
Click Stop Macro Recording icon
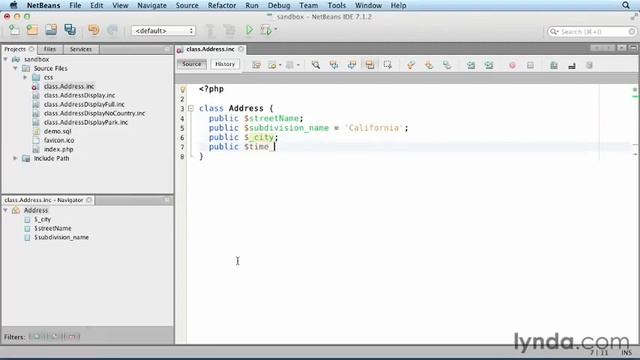coord(530,65)
